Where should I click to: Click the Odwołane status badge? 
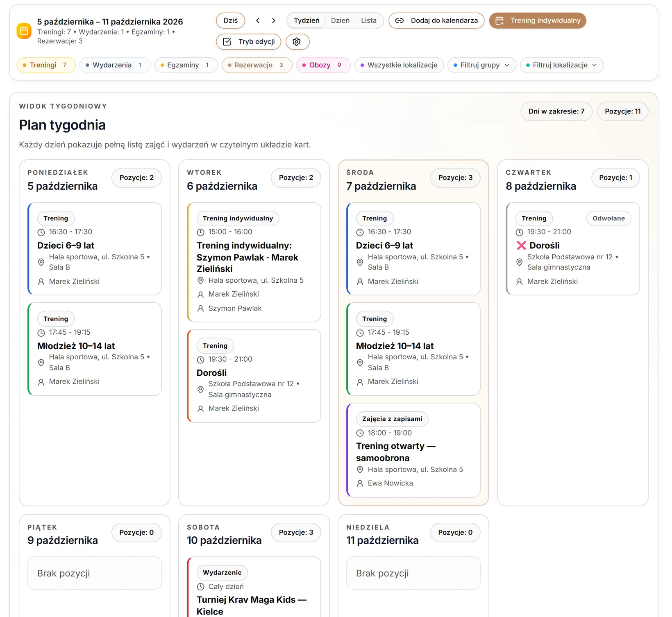coord(609,218)
